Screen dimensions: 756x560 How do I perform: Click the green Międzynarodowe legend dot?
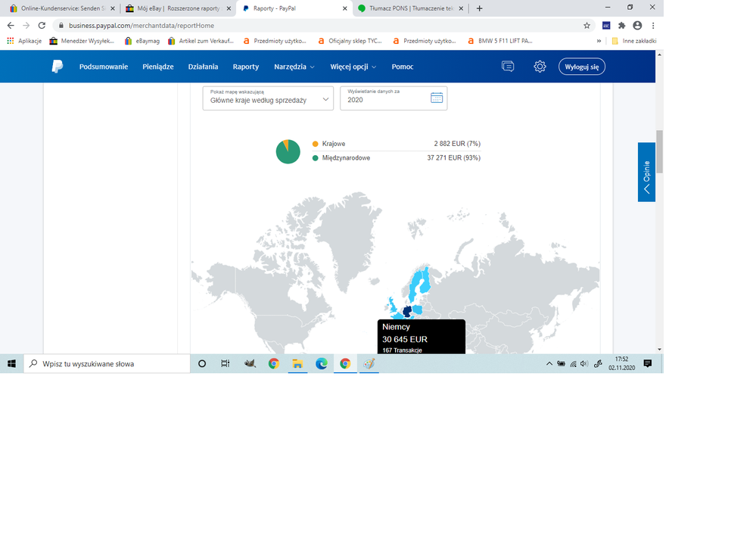(316, 158)
